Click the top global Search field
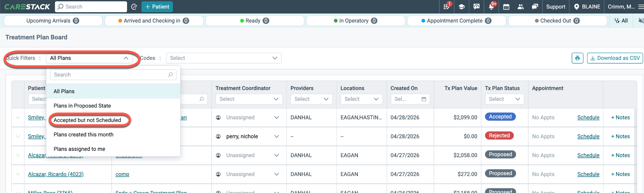Screen dimensions: 644x193 pyautogui.click(x=91, y=7)
